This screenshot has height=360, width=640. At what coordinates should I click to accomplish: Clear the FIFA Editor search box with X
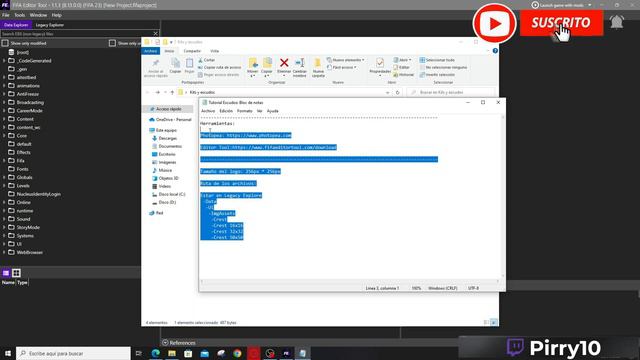point(156,34)
